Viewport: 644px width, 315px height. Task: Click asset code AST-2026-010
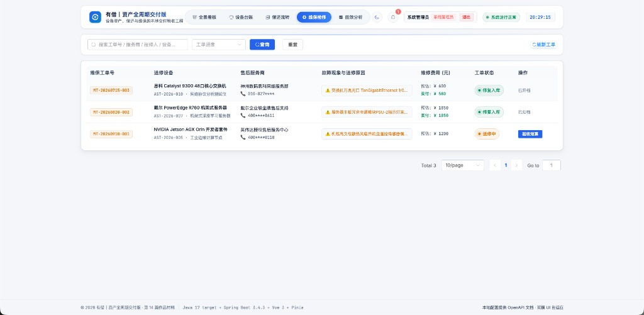point(169,94)
